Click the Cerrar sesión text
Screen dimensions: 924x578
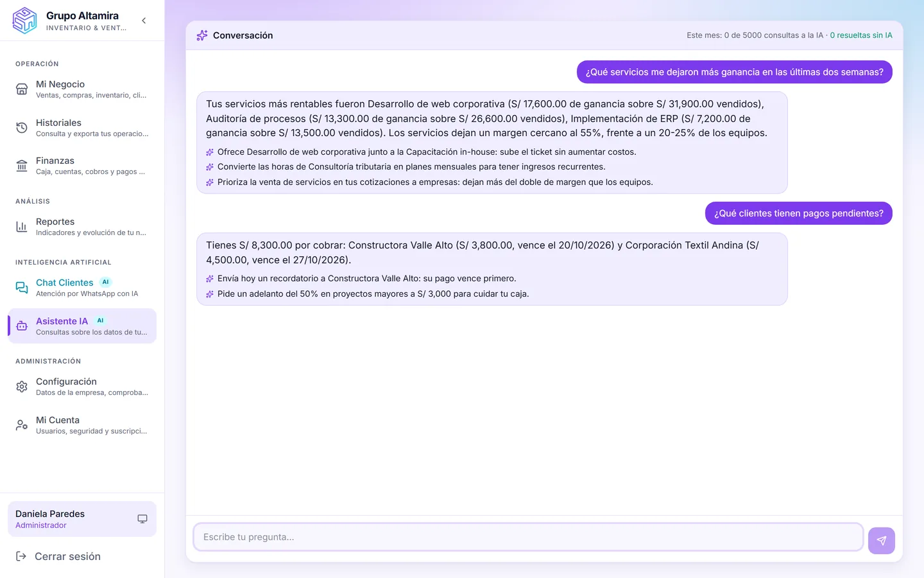coord(67,556)
